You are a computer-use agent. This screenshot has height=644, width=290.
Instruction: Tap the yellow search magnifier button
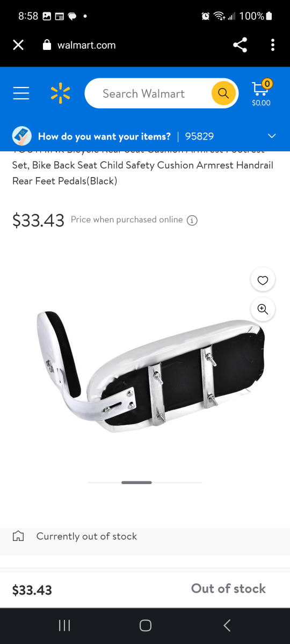point(223,93)
